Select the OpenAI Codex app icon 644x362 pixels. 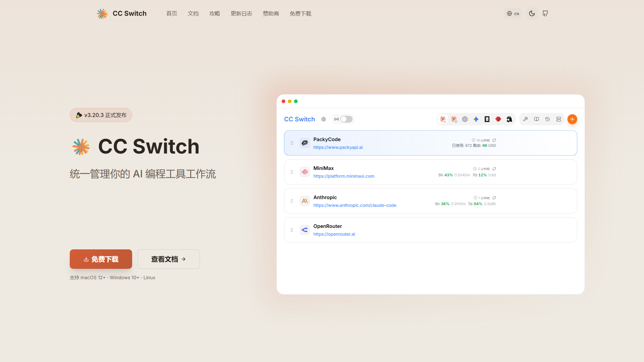[465, 119]
